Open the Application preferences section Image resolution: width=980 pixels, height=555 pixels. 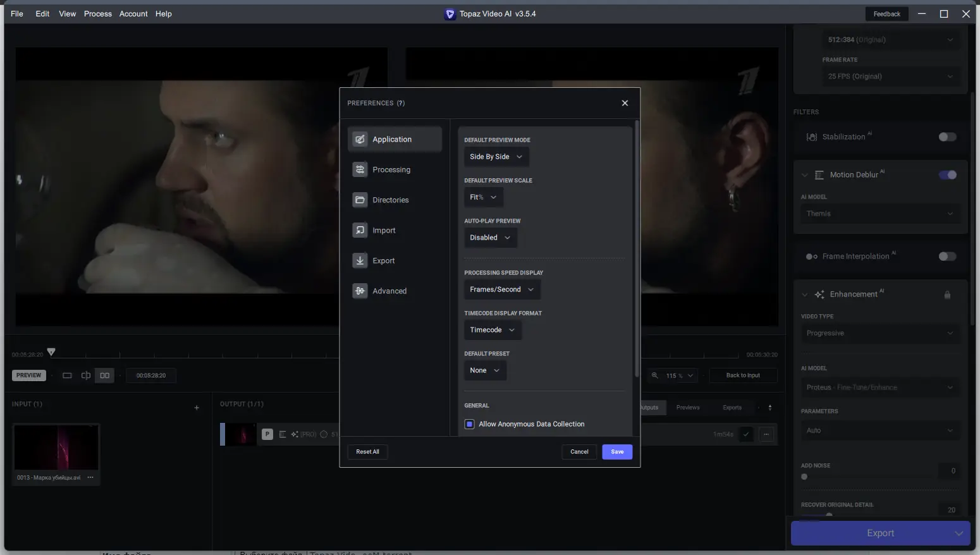pos(395,139)
